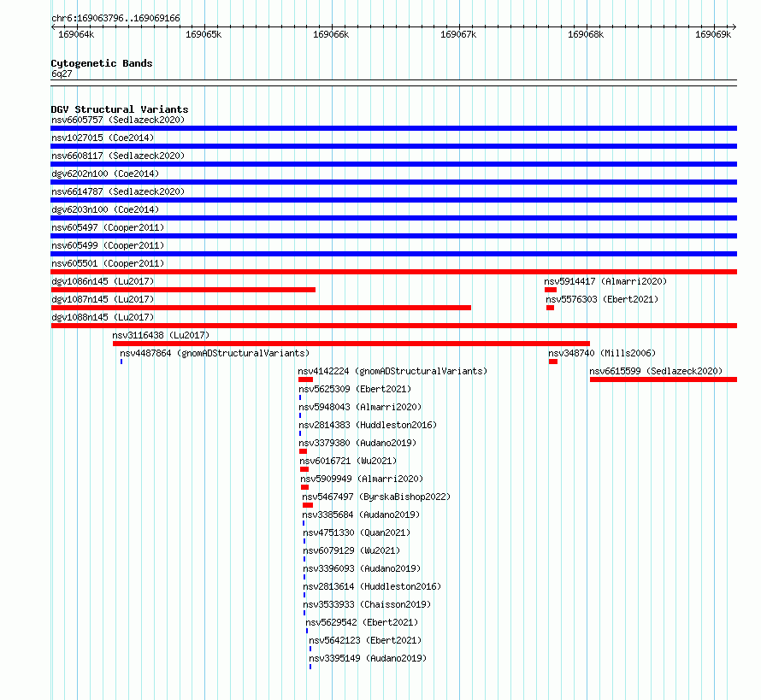Select nsv5642123 (Ebert2021) label

click(x=365, y=640)
